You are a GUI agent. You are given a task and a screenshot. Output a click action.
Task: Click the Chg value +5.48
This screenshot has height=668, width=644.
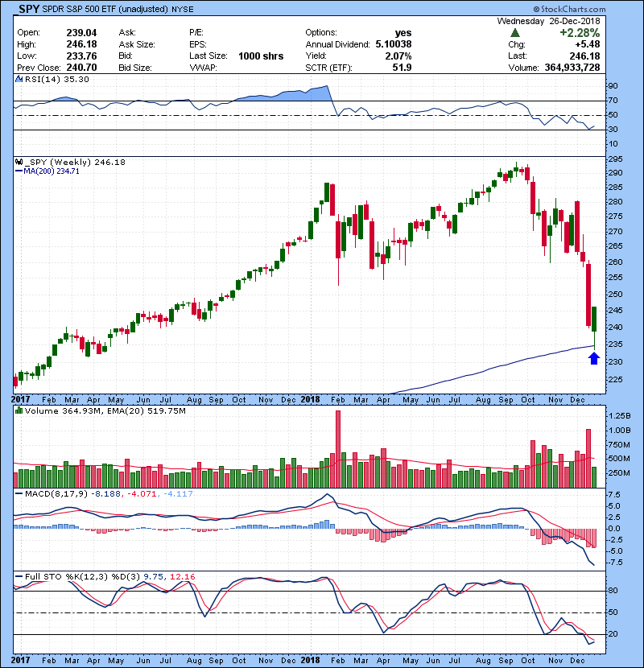tap(588, 44)
